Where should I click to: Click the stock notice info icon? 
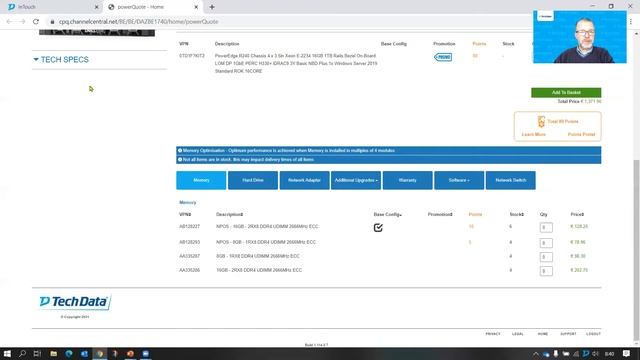(x=180, y=160)
